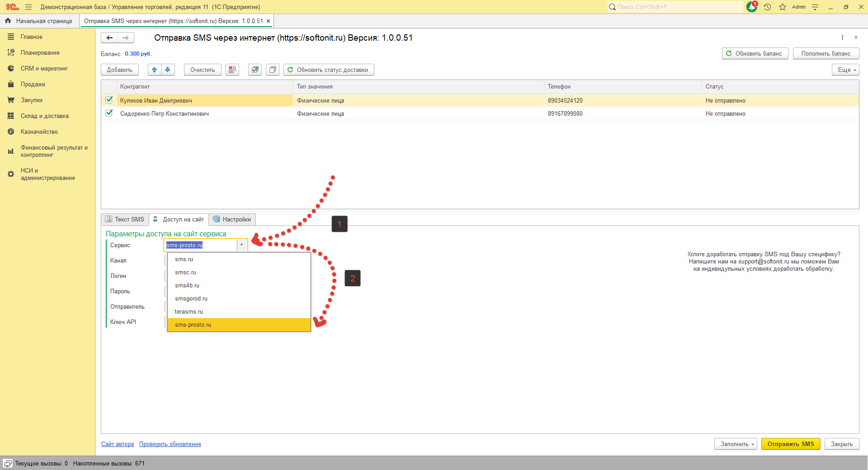Open the Настройки tab
This screenshot has height=470, width=868.
pyautogui.click(x=232, y=219)
